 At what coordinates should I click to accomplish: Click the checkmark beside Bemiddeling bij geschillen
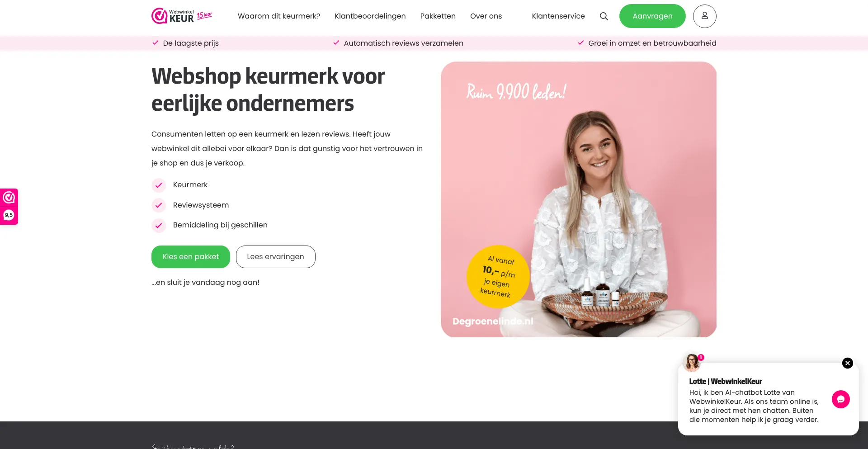pyautogui.click(x=159, y=225)
